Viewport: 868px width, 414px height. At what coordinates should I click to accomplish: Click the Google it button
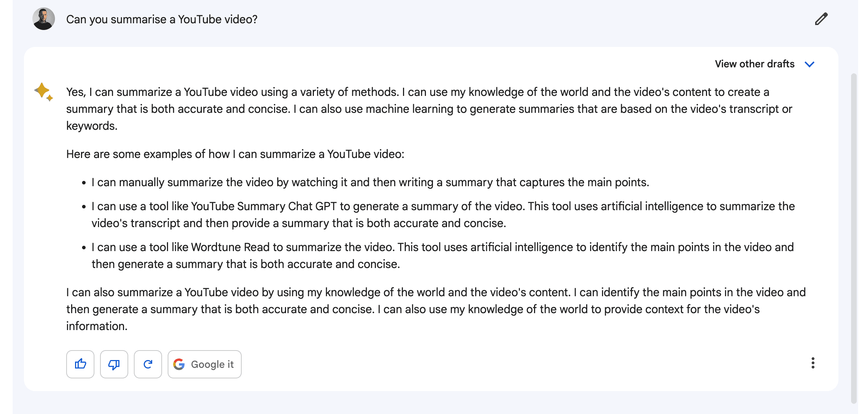[205, 364]
